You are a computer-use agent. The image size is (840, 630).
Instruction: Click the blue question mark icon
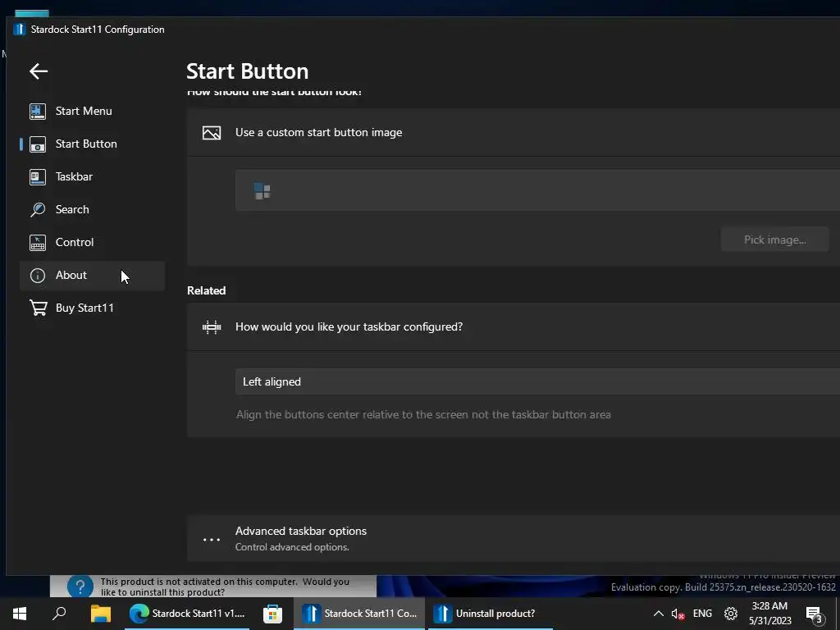(80, 587)
